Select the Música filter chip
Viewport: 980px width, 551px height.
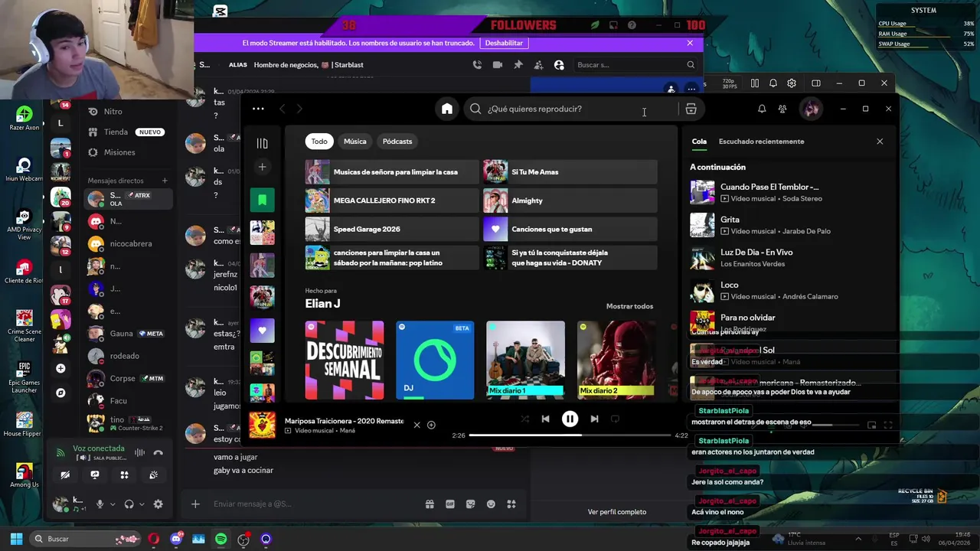point(354,142)
